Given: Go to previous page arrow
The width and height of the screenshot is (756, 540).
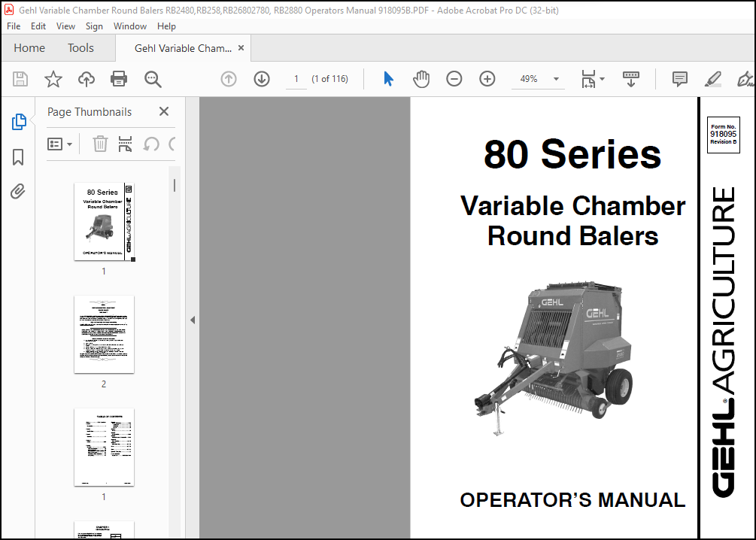Looking at the screenshot, I should [x=229, y=78].
